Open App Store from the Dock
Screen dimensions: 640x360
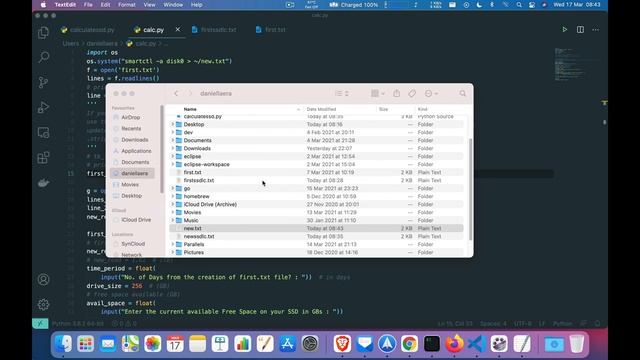pos(287,344)
